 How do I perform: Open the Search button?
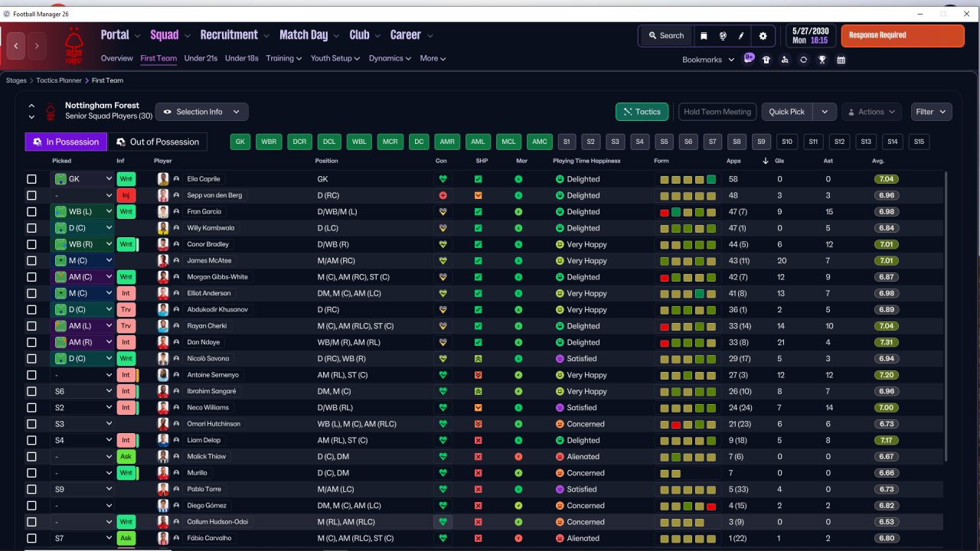click(x=665, y=36)
